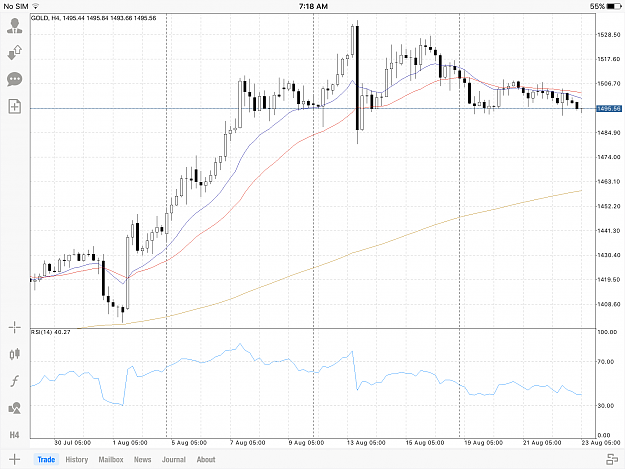Tap the new chart document icon
625x469 pixels.
point(15,106)
